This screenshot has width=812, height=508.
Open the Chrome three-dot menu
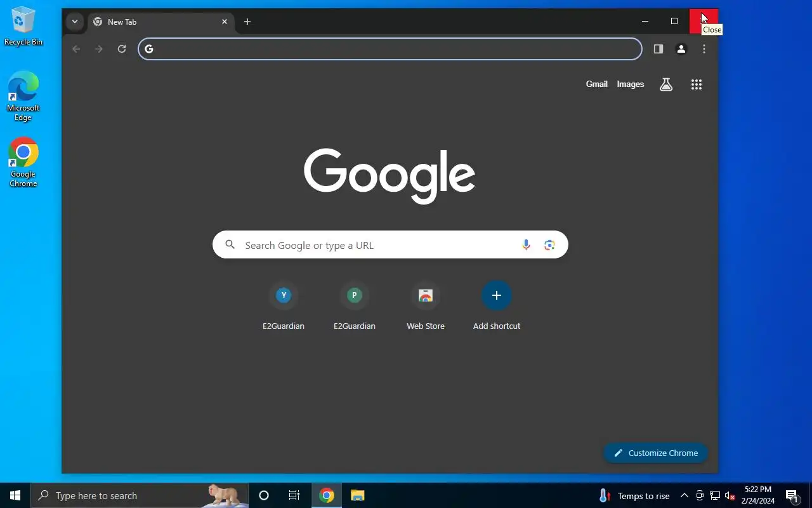[704, 49]
